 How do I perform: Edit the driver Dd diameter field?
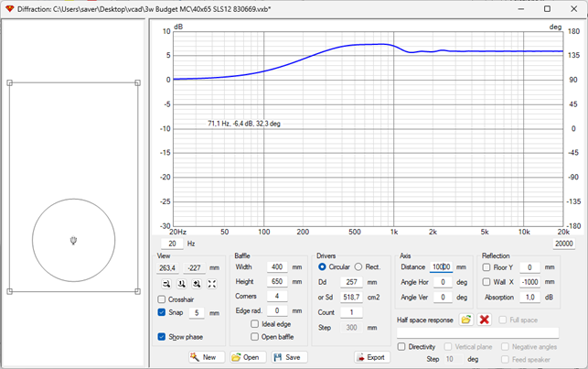[351, 282]
